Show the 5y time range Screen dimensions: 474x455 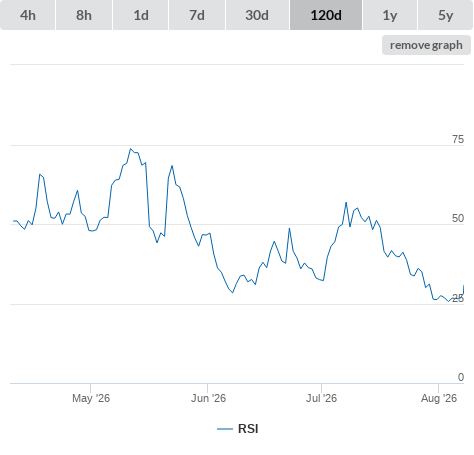pos(445,15)
